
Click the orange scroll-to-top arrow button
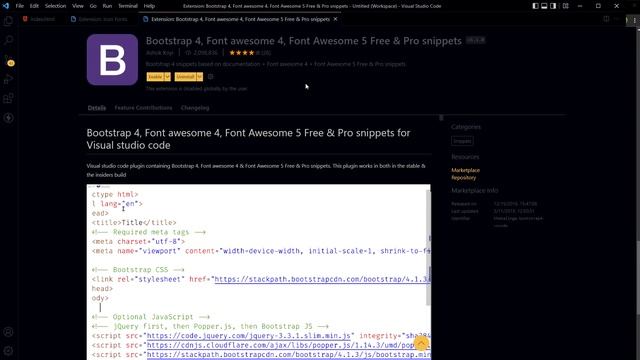pos(421,343)
